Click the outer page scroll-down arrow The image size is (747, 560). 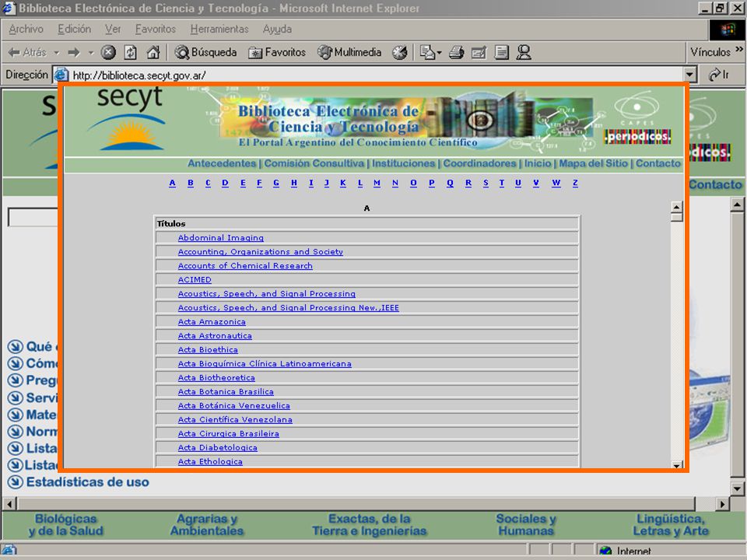(737, 488)
